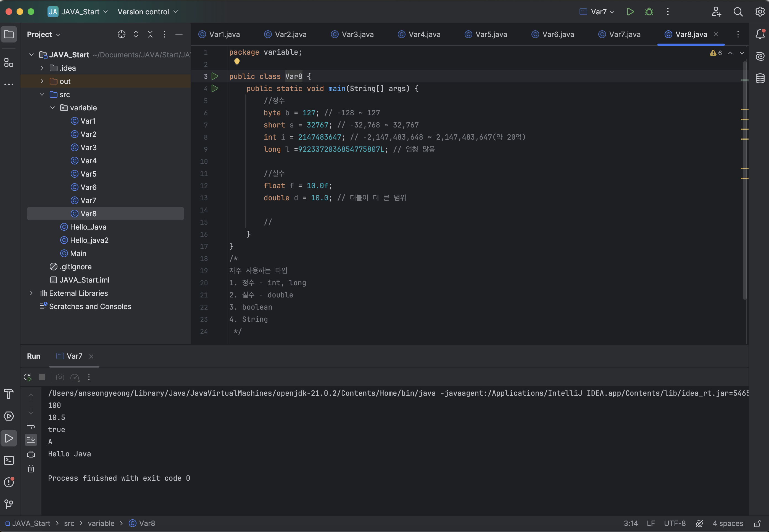Click the UTF-8 encoding selector

[x=675, y=523]
